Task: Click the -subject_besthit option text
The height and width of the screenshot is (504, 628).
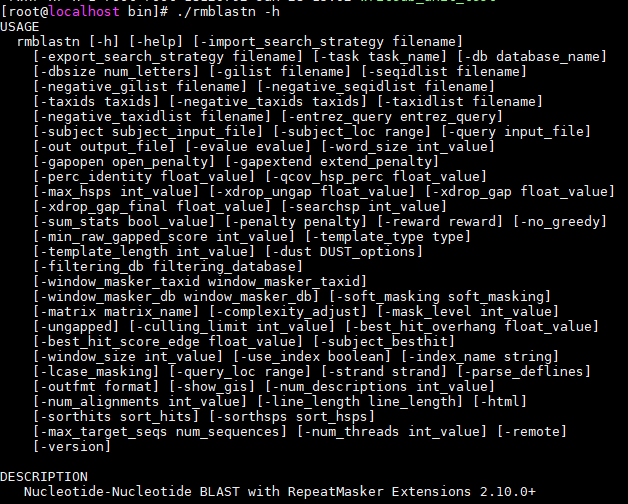Action: pos(384,342)
